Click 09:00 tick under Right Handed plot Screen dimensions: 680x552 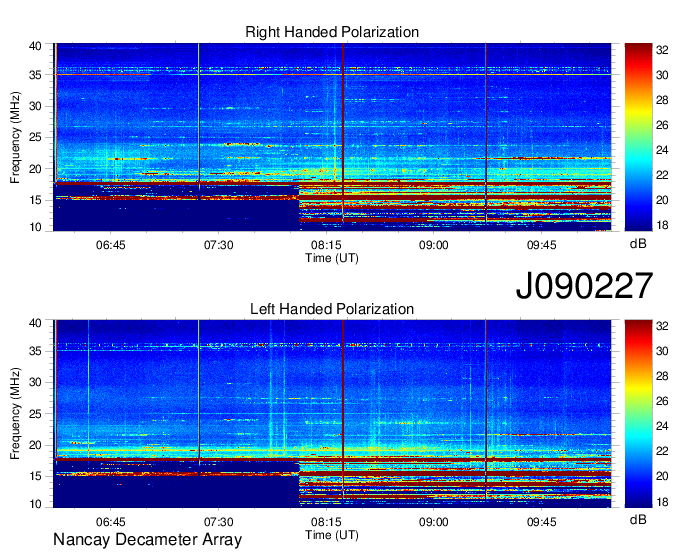click(434, 245)
